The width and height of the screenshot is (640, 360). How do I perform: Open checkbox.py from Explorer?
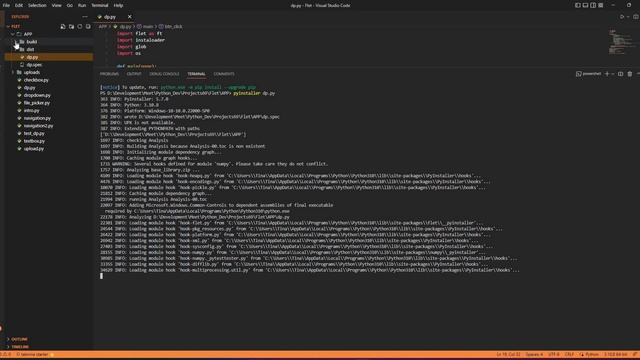[x=36, y=80]
